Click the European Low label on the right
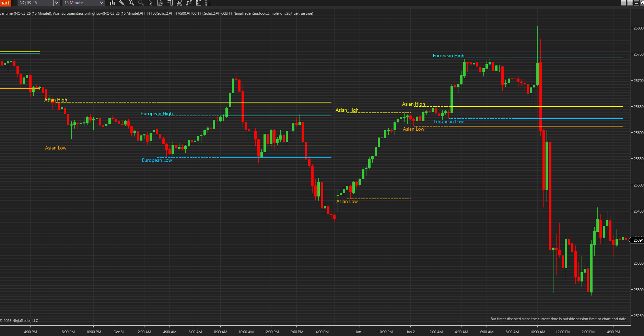 448,121
